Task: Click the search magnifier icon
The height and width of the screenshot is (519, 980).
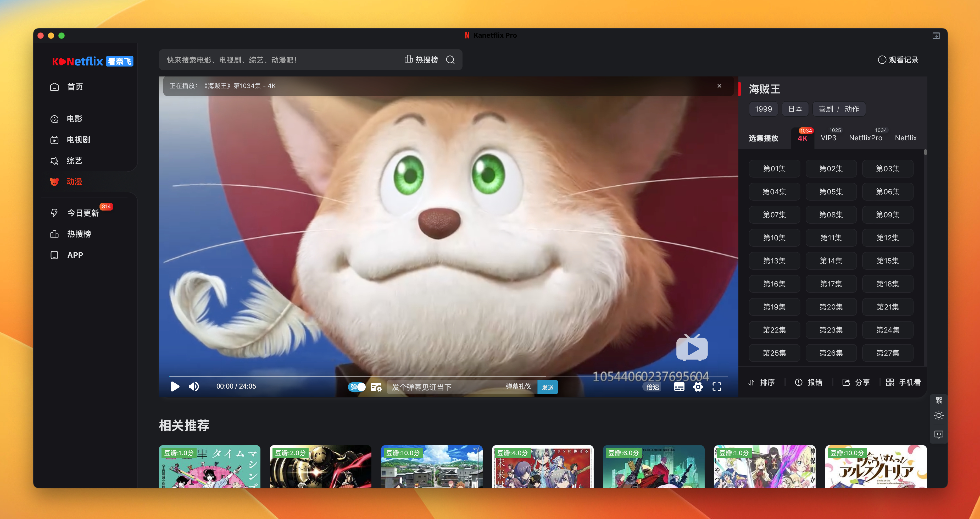Action: tap(450, 60)
